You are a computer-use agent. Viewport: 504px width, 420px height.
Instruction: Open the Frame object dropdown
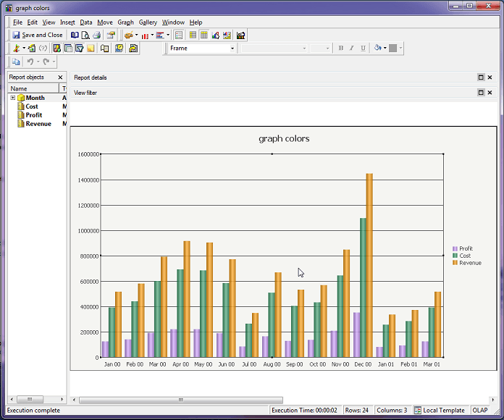[x=232, y=49]
